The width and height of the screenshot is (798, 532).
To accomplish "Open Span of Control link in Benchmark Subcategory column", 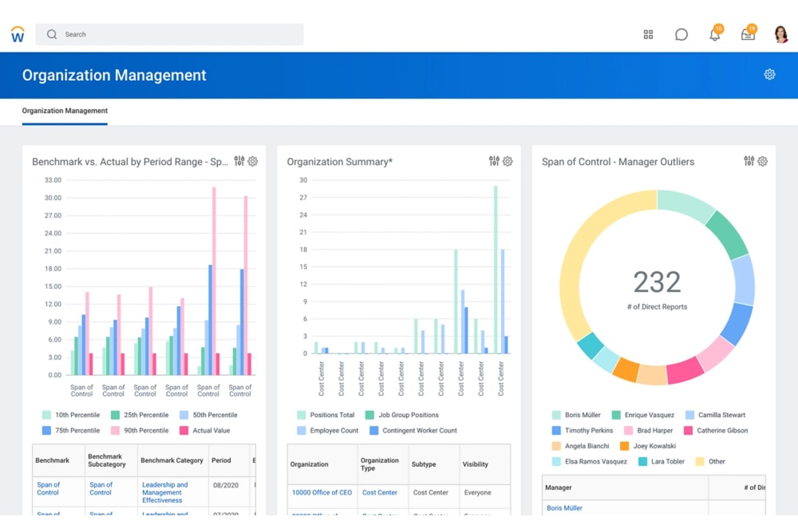I will [x=101, y=489].
